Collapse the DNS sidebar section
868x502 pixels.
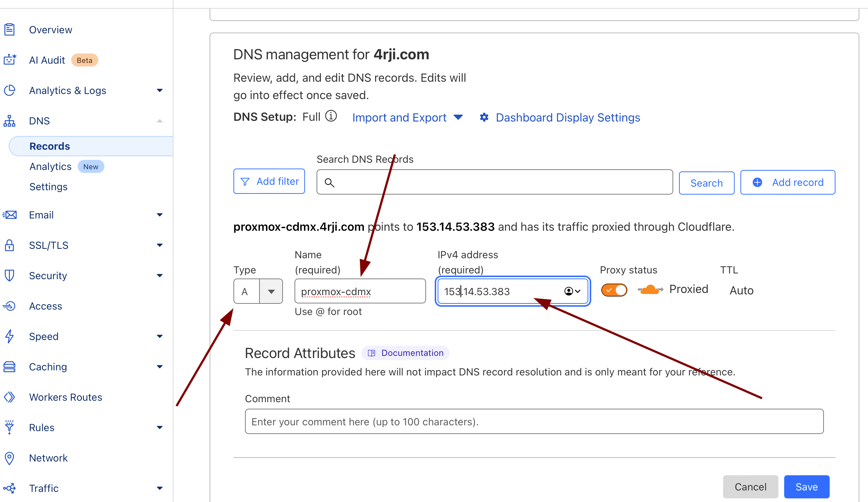[x=159, y=121]
